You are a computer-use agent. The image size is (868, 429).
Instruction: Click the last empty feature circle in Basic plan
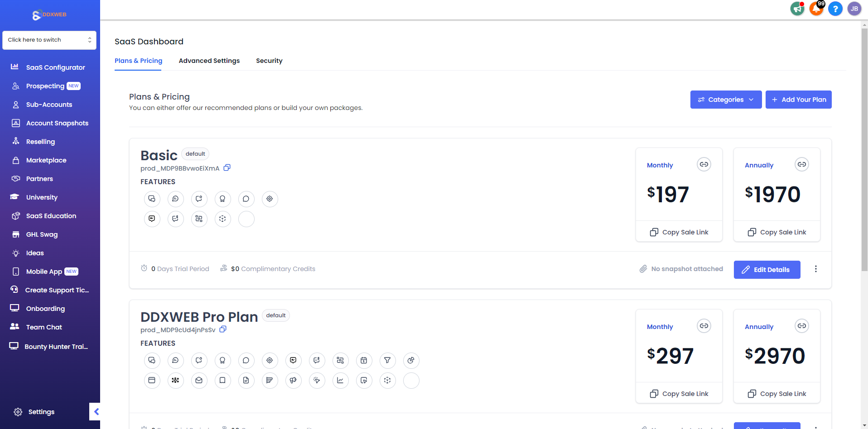[x=246, y=219]
